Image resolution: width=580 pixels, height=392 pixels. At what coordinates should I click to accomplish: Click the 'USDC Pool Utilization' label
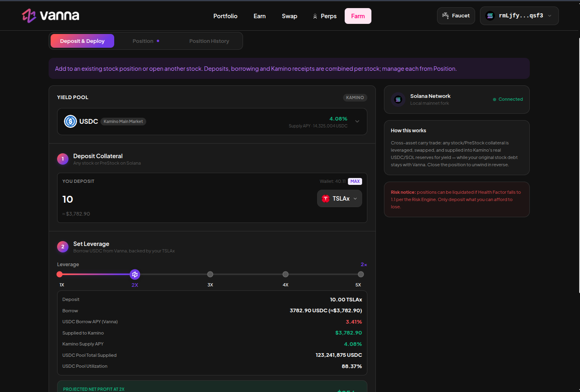(85, 367)
